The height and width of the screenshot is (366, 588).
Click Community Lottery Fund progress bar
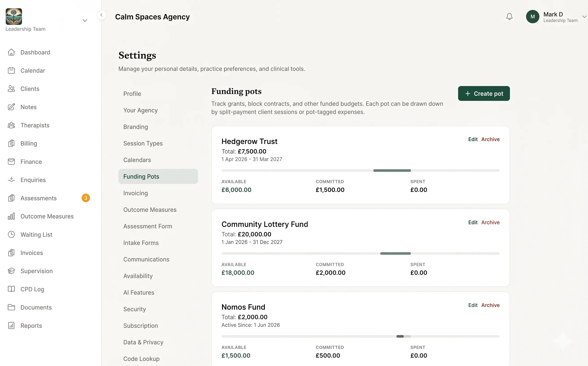[360, 253]
